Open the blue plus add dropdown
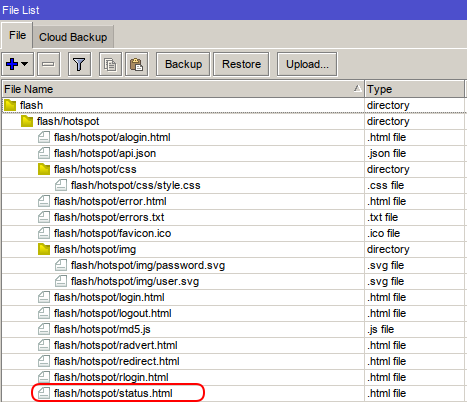 tap(17, 64)
